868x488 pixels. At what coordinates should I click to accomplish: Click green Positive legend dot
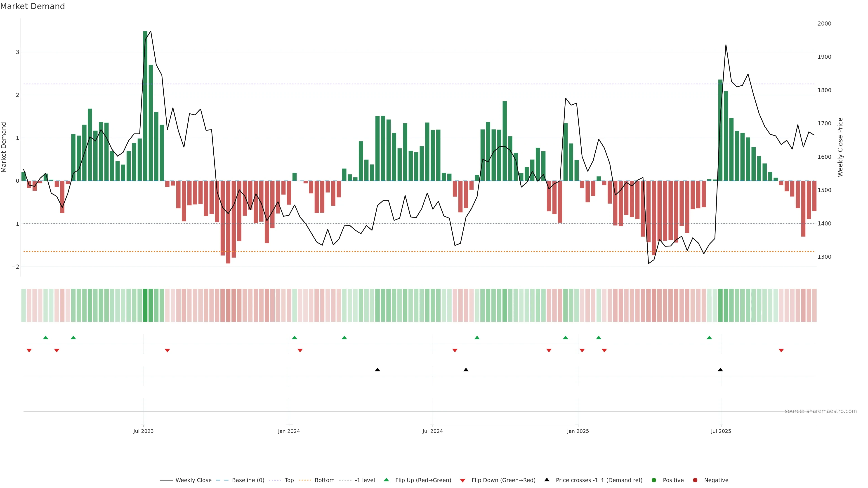[x=654, y=480]
